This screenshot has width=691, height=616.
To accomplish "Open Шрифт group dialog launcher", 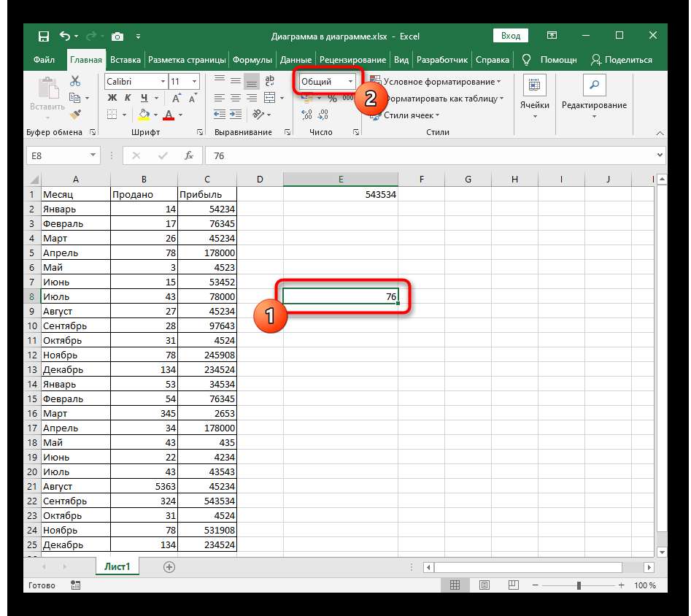I will (200, 132).
